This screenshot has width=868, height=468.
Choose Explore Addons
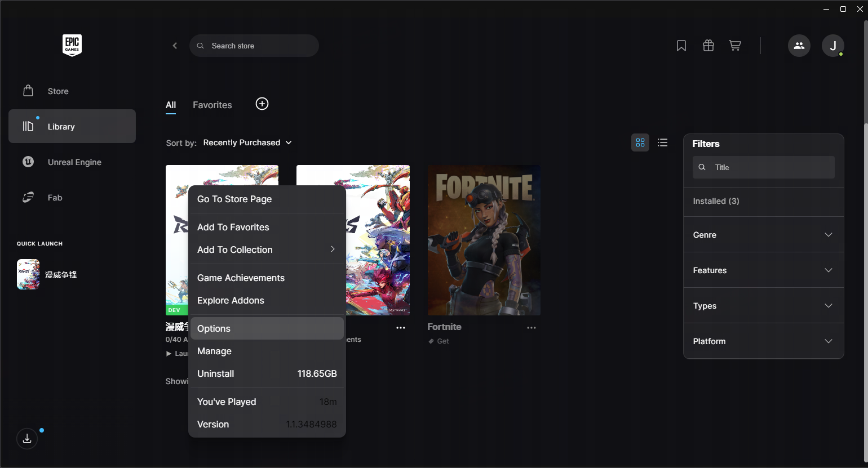tap(267, 300)
